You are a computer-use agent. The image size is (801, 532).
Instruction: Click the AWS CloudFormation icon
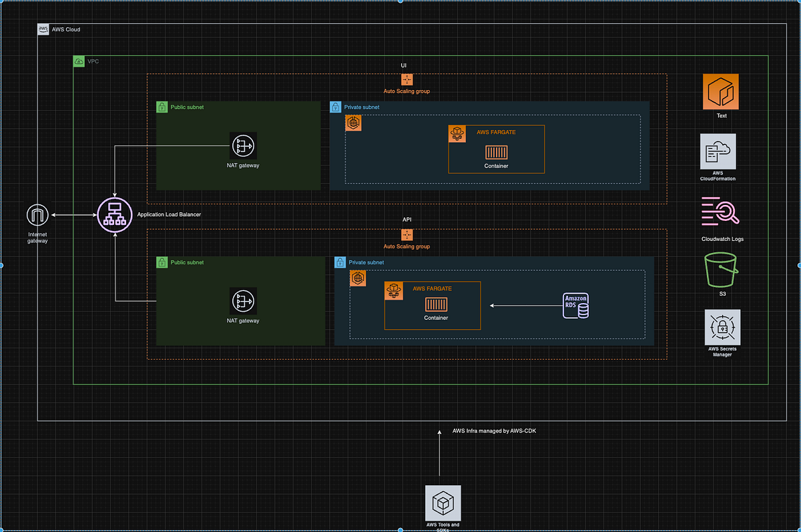[717, 152]
